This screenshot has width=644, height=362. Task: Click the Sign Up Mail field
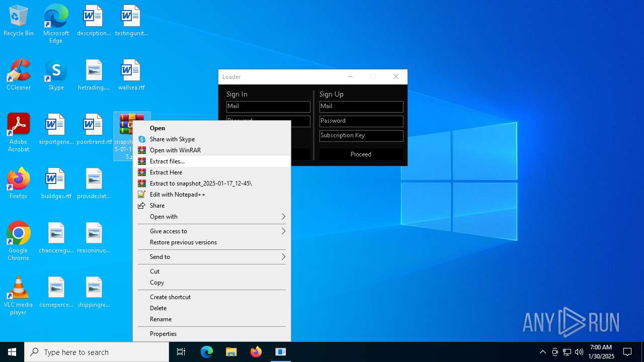(x=361, y=107)
